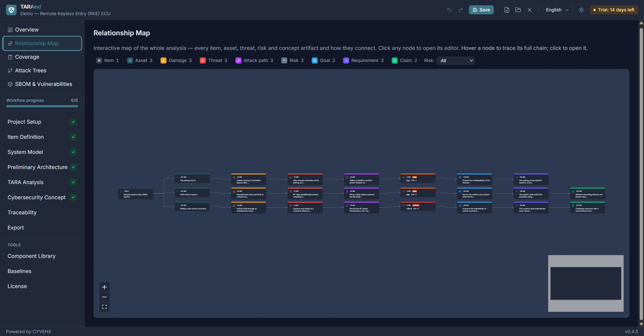This screenshot has width=644, height=336.
Task: Open the Traceability step
Action: (x=42, y=212)
